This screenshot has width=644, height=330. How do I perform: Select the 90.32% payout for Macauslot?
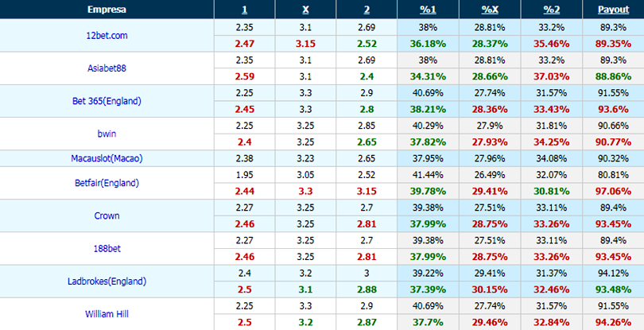tap(613, 158)
